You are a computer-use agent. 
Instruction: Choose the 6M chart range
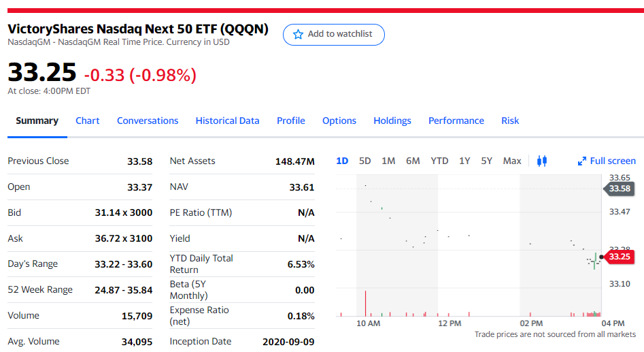(x=413, y=161)
